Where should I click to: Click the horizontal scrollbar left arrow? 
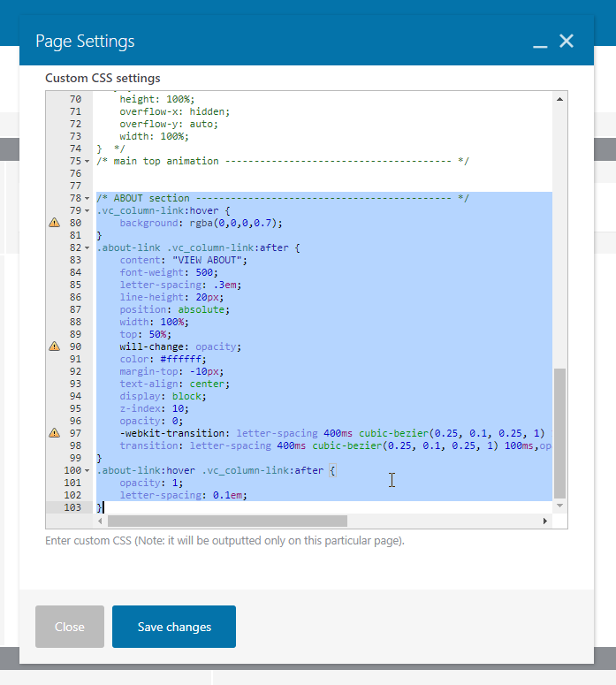point(100,521)
